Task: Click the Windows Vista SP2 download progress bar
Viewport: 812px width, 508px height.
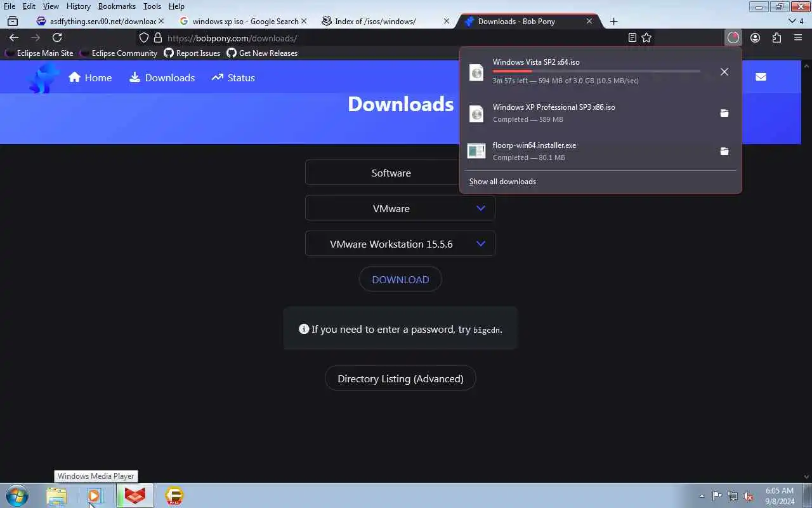Action: point(596,71)
